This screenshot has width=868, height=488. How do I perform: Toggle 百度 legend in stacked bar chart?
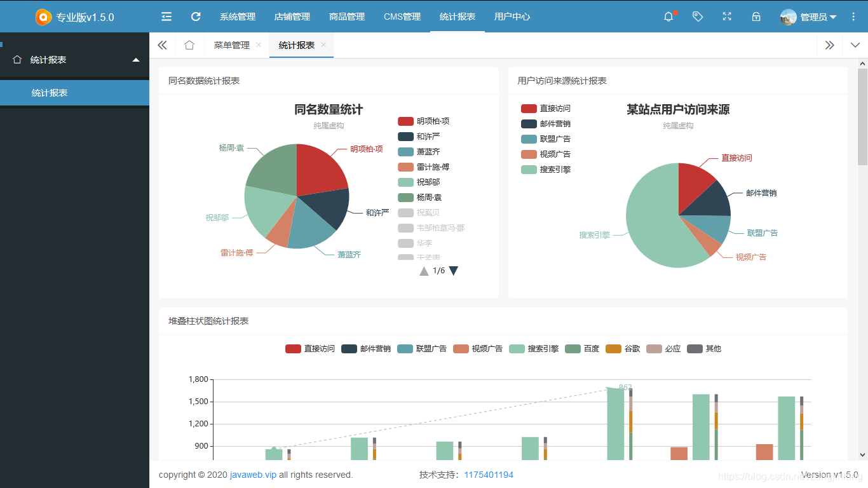[582, 349]
